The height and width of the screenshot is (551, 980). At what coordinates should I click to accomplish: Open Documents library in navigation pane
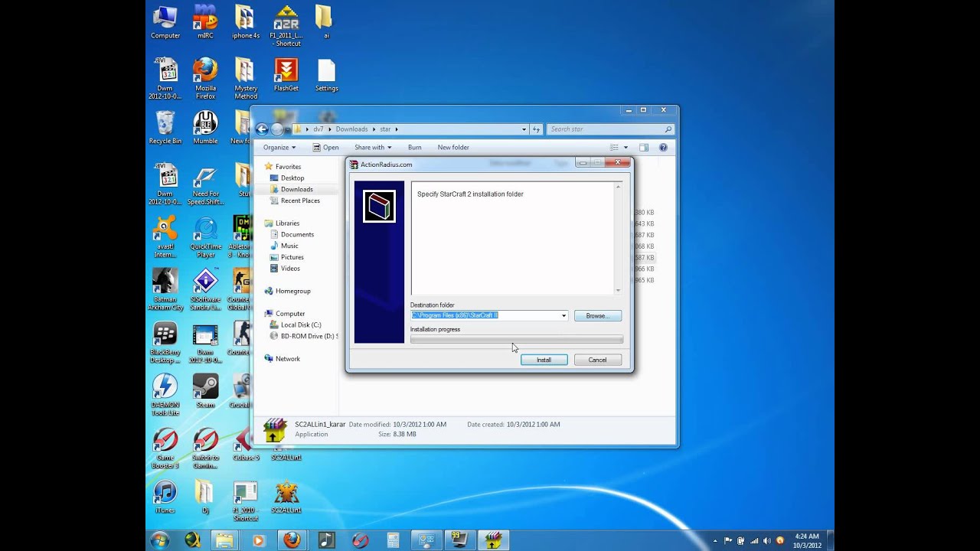[x=297, y=234]
